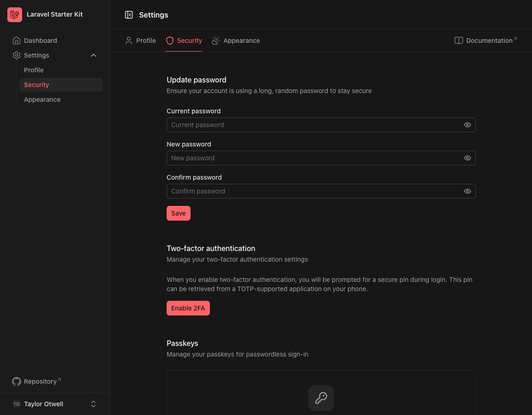Toggle visibility of the Confirm password field
The image size is (532, 415).
[467, 191]
